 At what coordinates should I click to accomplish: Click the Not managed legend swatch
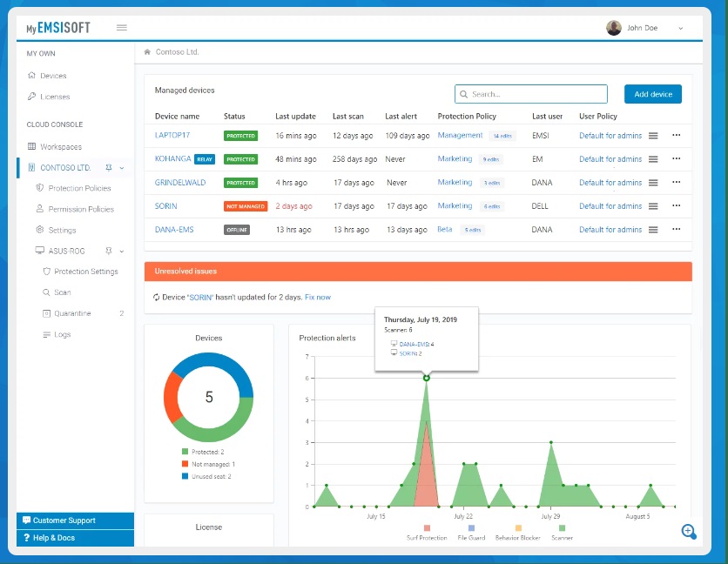[x=185, y=464]
